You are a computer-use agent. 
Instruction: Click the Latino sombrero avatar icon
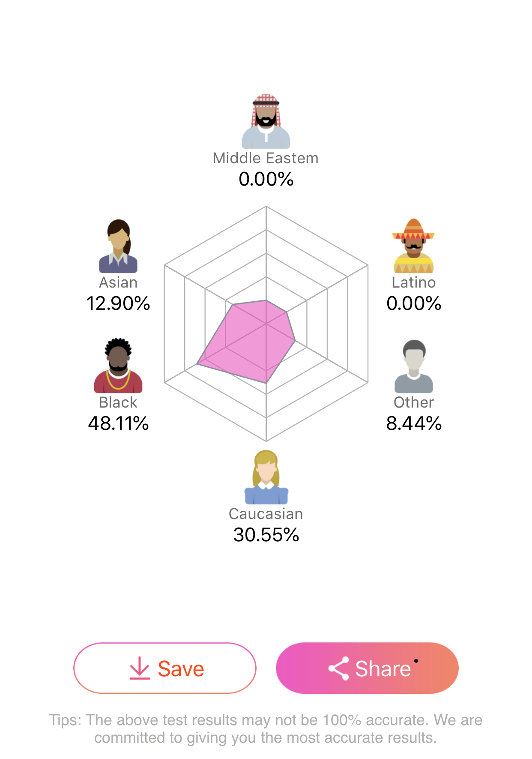click(413, 246)
